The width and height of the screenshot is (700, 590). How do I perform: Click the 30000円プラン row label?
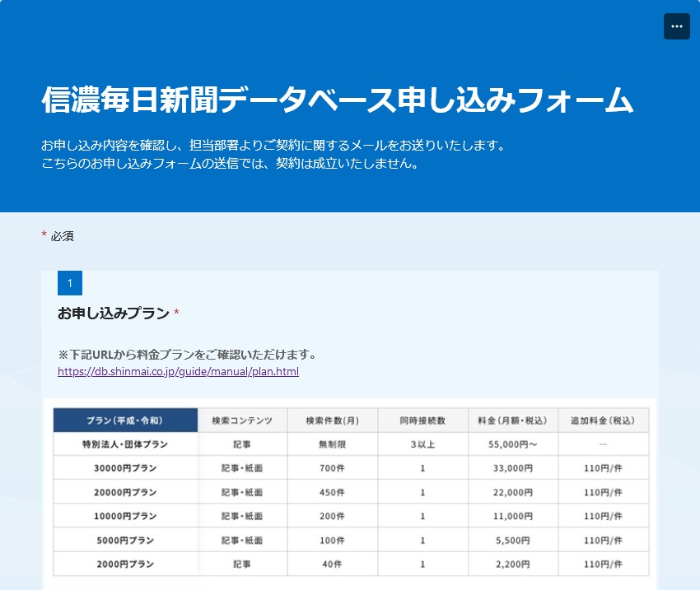coord(125,468)
